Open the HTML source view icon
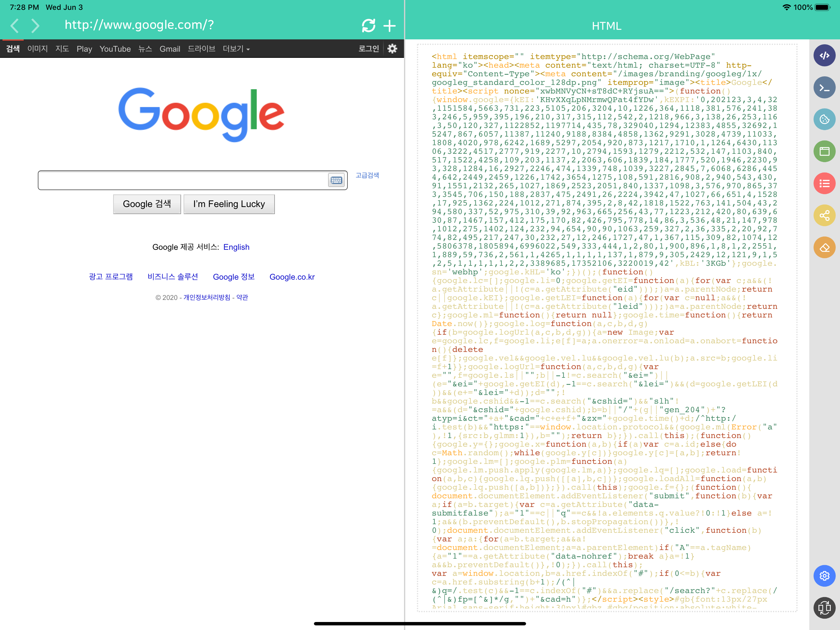Viewport: 840px width, 630px height. [x=824, y=55]
